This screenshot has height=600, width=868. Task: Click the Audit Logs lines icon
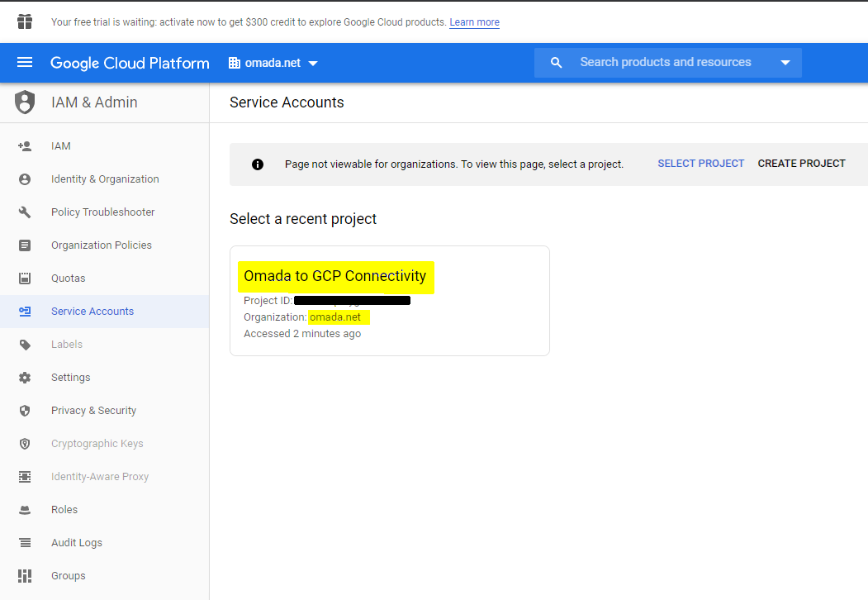pyautogui.click(x=24, y=543)
